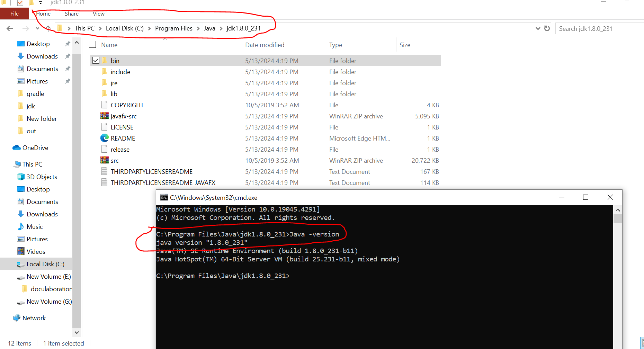Select the javafx-src WinRAR archive icon
644x349 pixels.
[105, 116]
